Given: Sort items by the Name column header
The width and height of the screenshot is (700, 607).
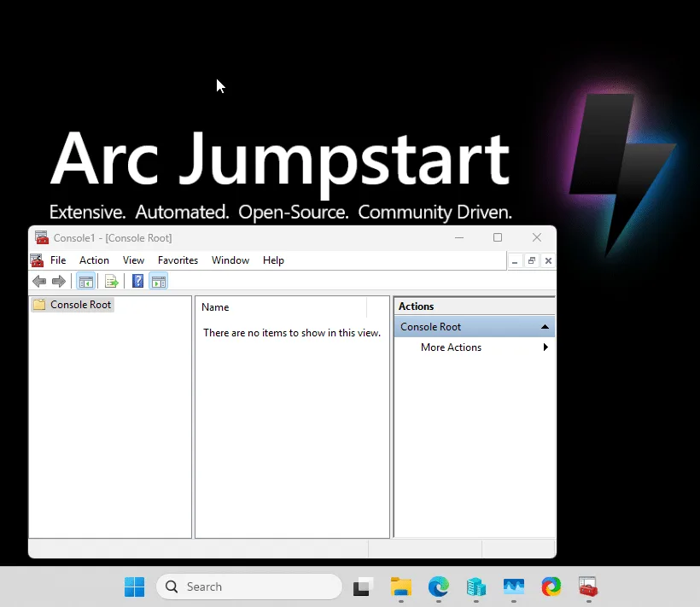Looking at the screenshot, I should tap(215, 307).
